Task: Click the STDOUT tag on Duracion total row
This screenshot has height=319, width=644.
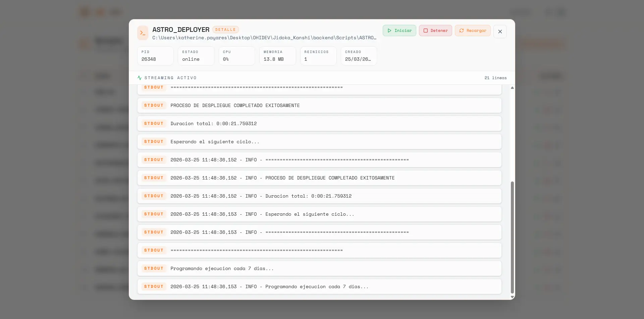Action: (154, 124)
